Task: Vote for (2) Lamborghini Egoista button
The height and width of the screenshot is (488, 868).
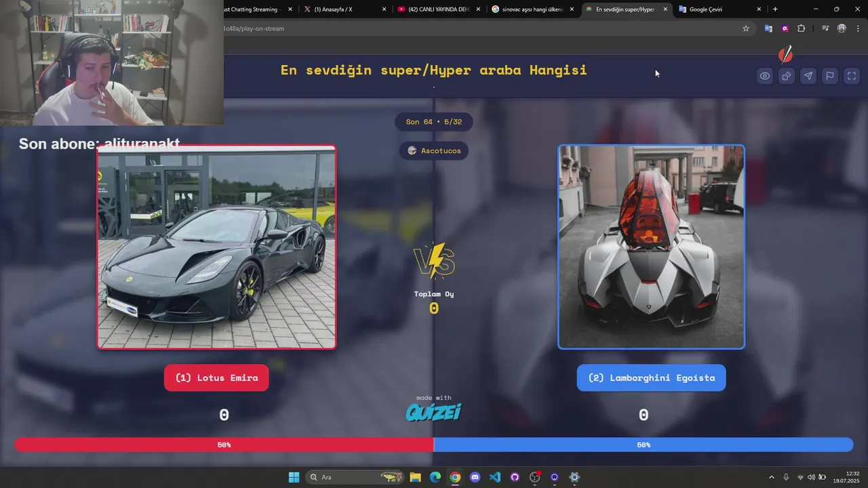Action: pos(651,378)
